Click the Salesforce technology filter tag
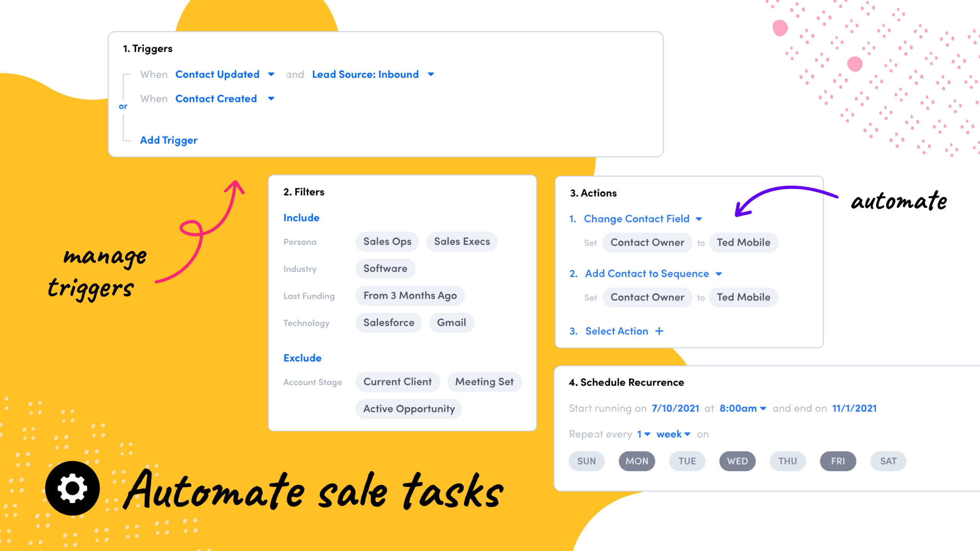Viewport: 980px width, 551px height. [x=389, y=323]
